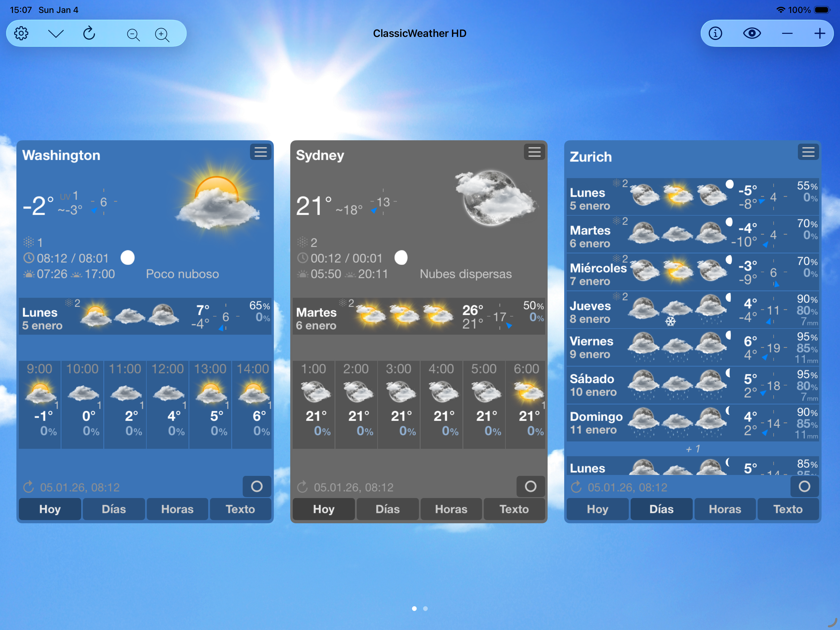
Task: Toggle the circle button in Sydney panel
Action: (x=530, y=486)
